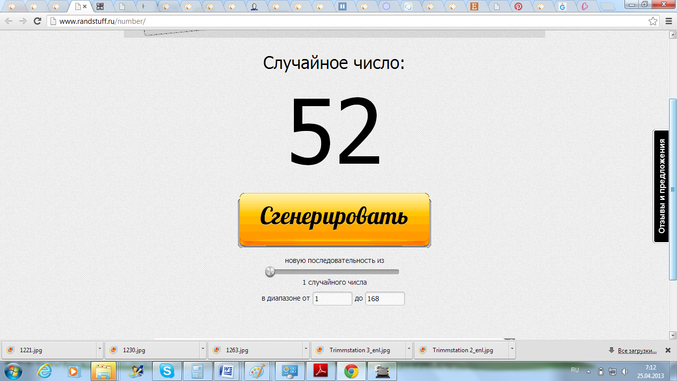The image size is (677, 381).
Task: Click the Все загрузки link
Action: click(637, 350)
